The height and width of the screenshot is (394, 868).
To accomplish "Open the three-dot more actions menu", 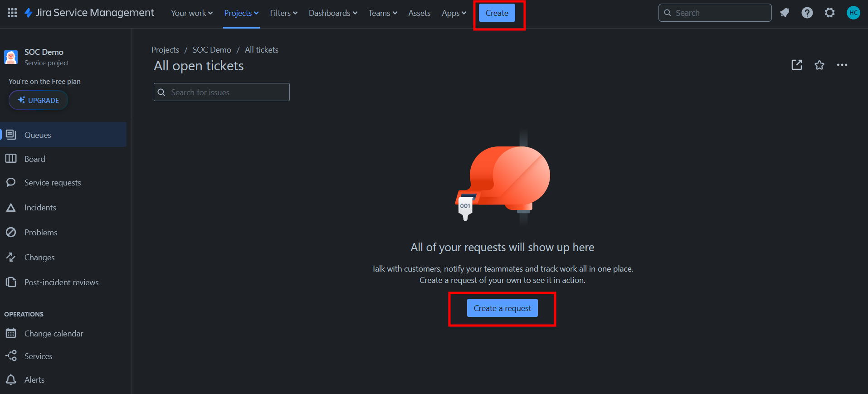I will pos(842,65).
